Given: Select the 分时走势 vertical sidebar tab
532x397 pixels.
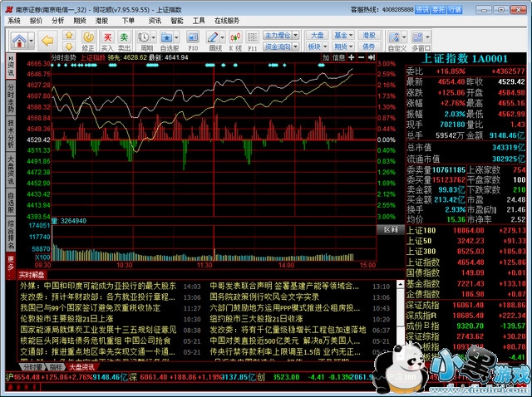Looking at the screenshot, I should pyautogui.click(x=11, y=99).
